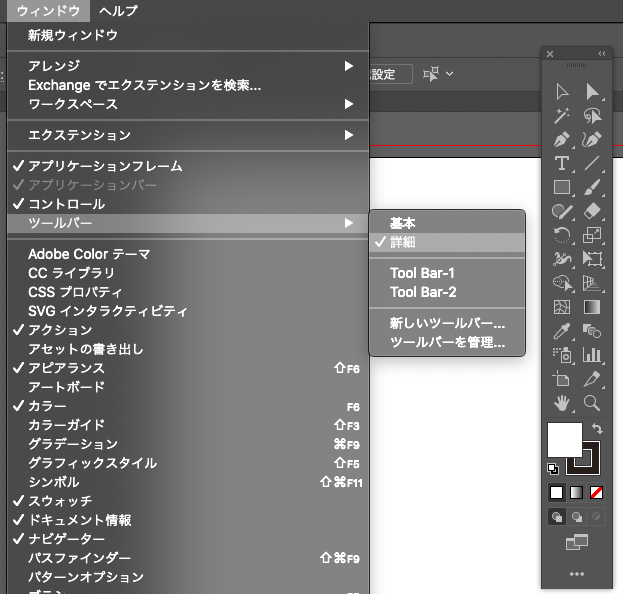This screenshot has width=623, height=594.
Task: Reset to default fill and stroke
Action: point(553,468)
